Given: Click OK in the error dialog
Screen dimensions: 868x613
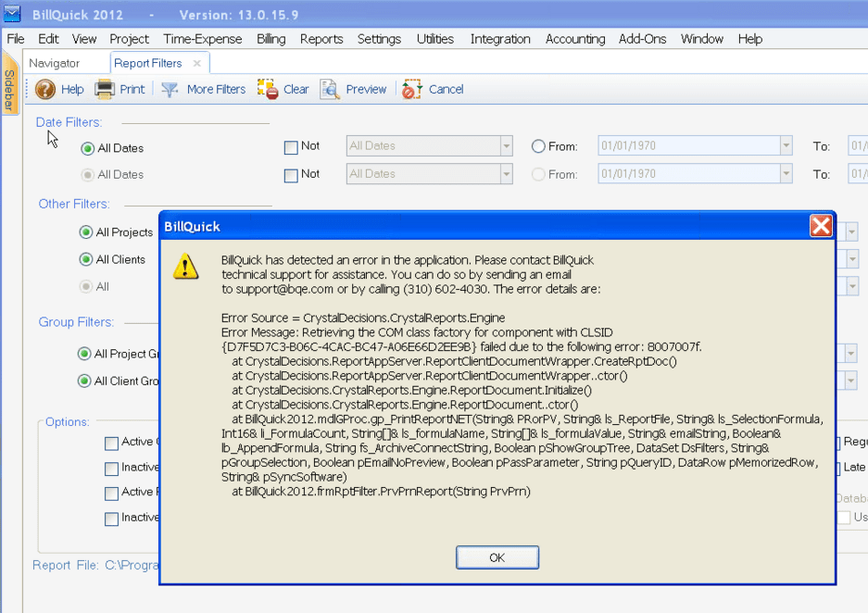Looking at the screenshot, I should click(x=497, y=557).
